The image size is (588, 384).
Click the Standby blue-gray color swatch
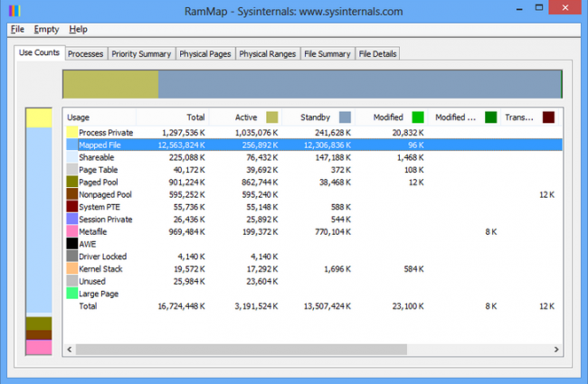click(345, 117)
